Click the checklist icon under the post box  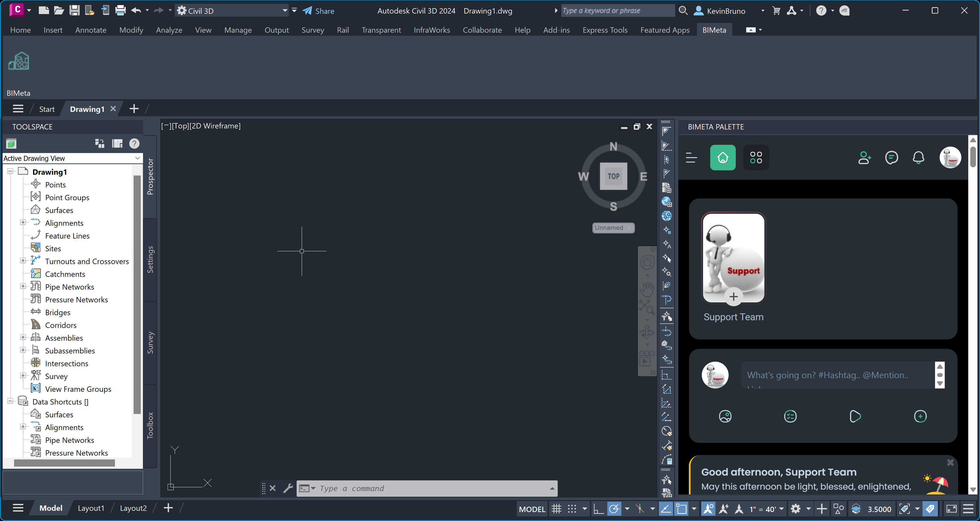(x=790, y=417)
